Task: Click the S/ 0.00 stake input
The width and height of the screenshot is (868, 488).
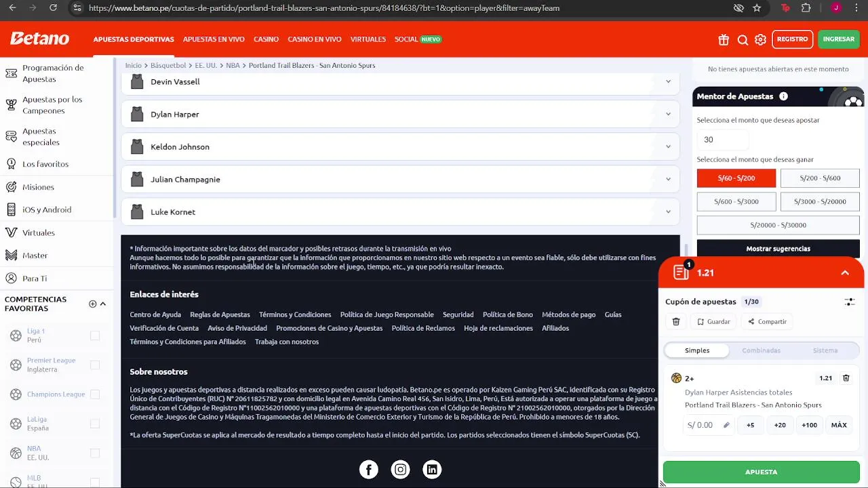Action: click(x=709, y=425)
